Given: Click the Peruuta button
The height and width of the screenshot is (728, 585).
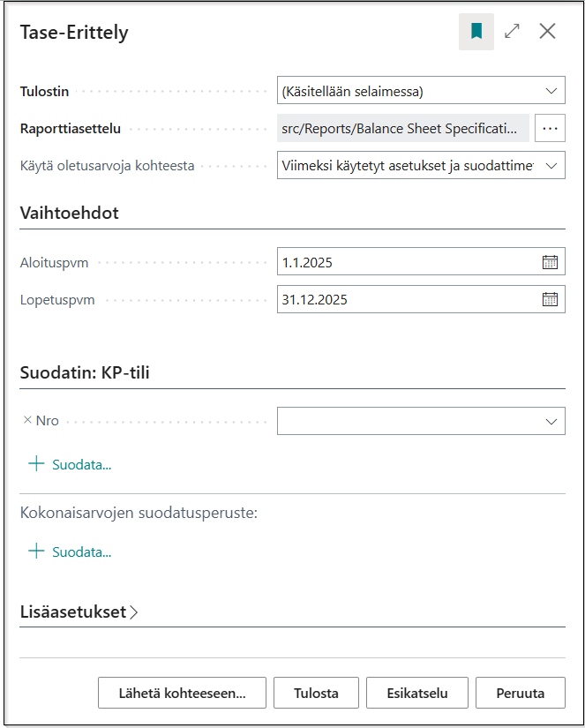Looking at the screenshot, I should point(521,693).
